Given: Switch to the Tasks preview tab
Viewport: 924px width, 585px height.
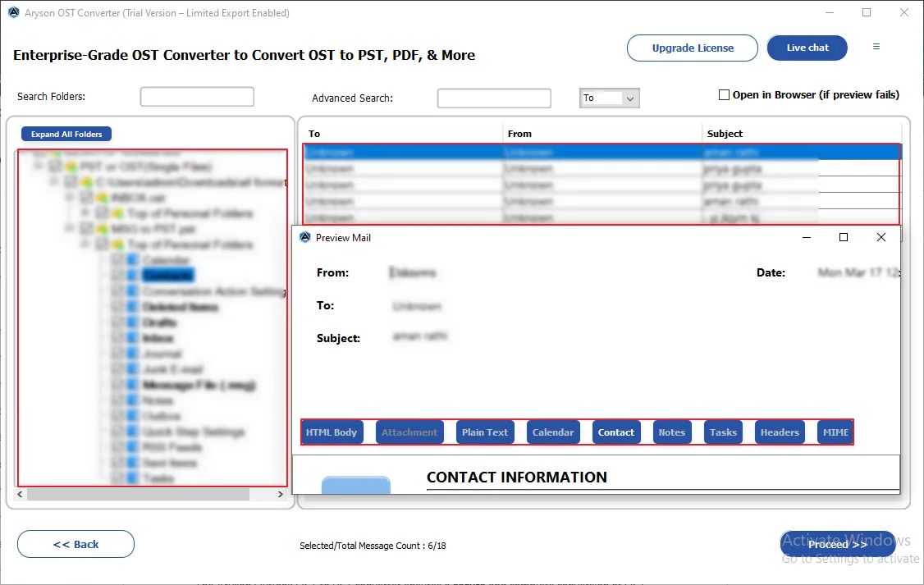Looking at the screenshot, I should point(723,432).
